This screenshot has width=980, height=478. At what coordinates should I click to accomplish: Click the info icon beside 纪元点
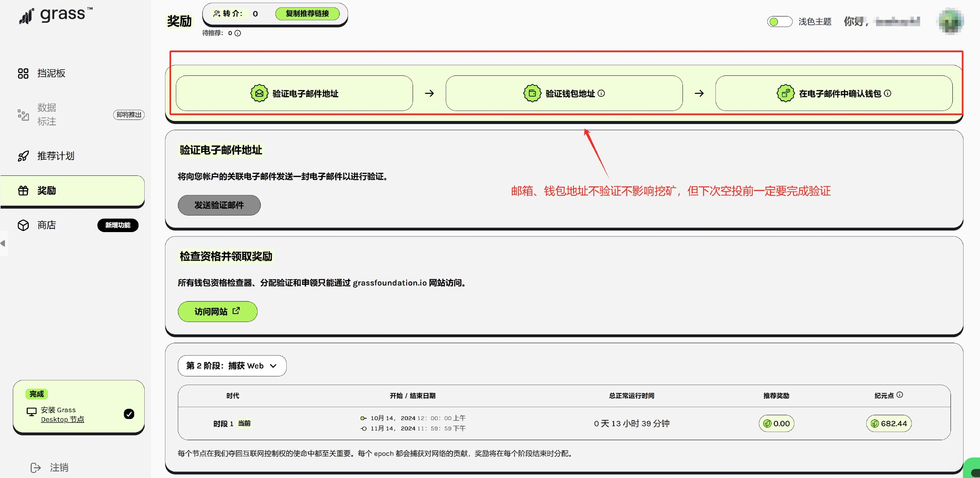pos(900,395)
